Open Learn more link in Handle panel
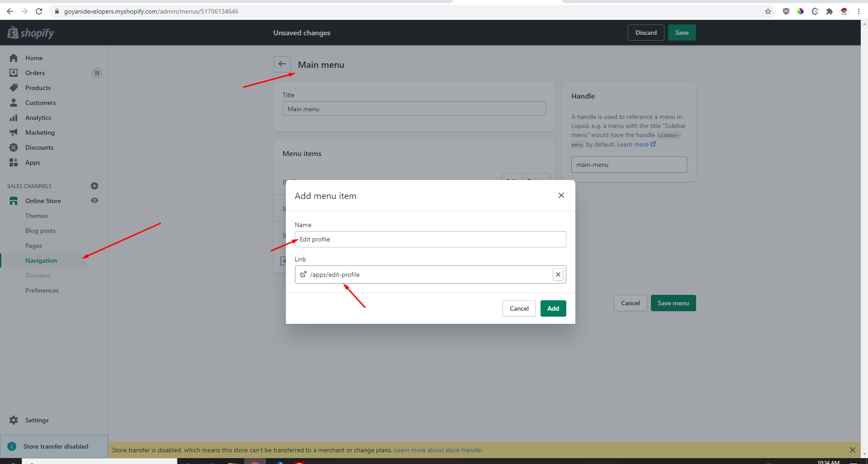 click(x=636, y=144)
